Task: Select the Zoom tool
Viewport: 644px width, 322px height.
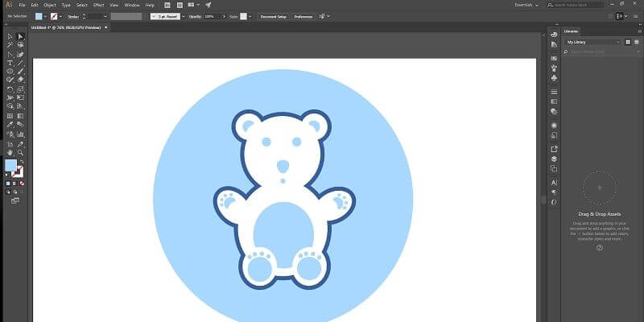Action: coord(20,153)
